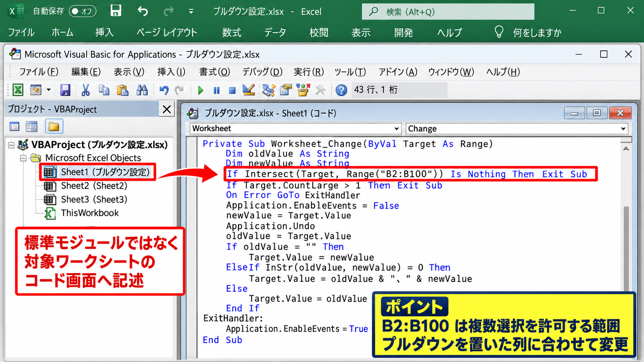Click the View Microsoft Excel toolbar icon

tap(18, 90)
